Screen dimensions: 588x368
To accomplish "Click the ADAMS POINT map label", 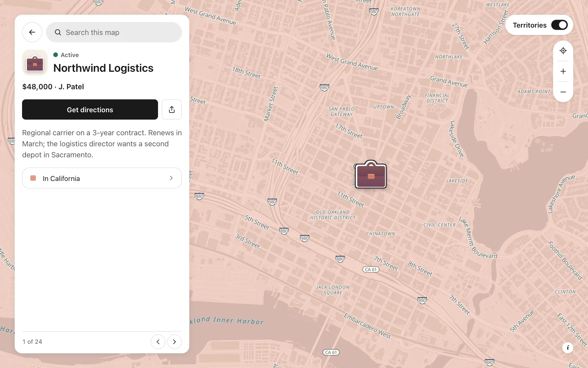I will [534, 92].
